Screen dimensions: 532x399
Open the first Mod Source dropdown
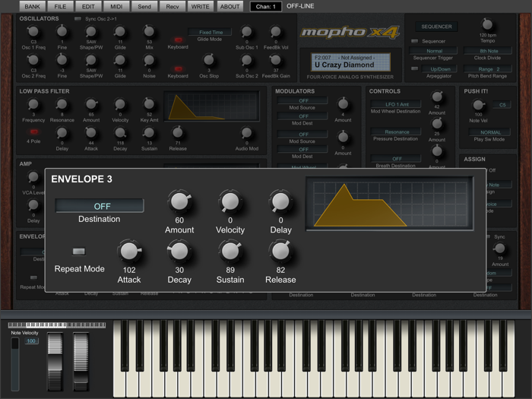click(302, 100)
